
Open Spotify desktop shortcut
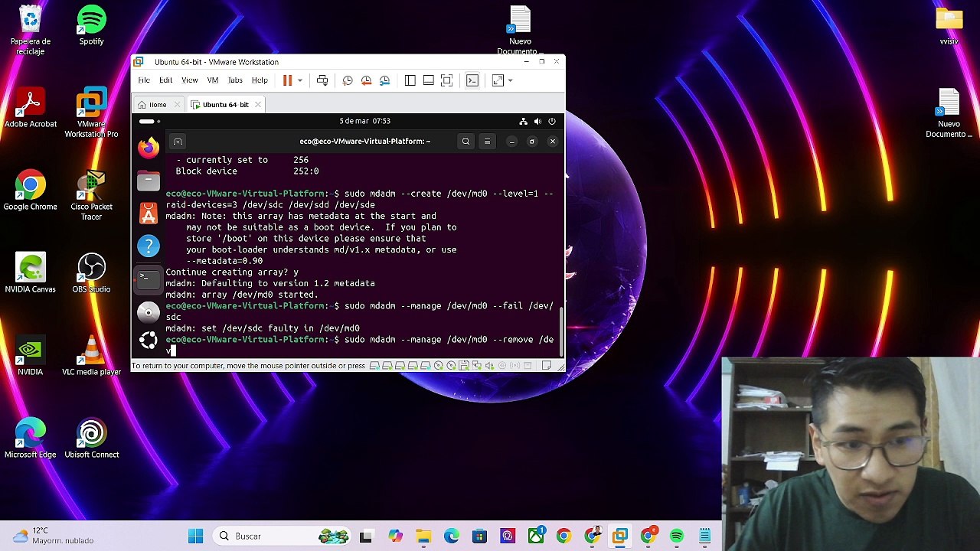coord(92,26)
